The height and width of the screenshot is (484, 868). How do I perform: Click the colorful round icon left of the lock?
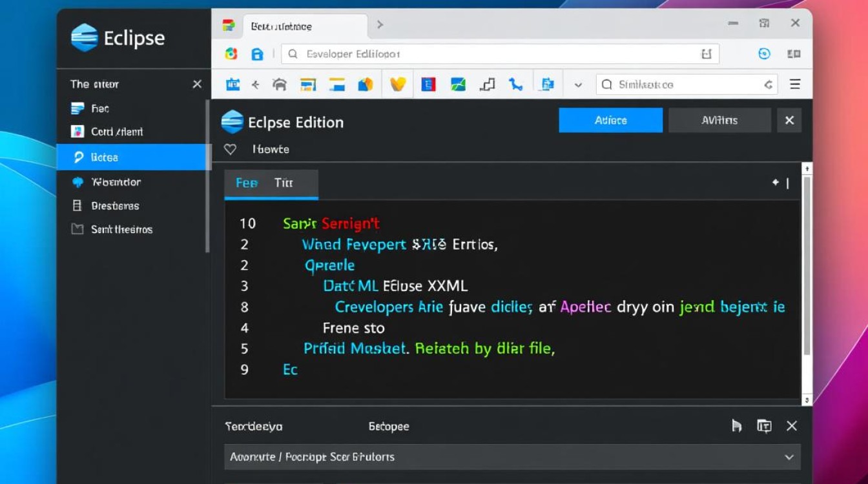pyautogui.click(x=231, y=54)
